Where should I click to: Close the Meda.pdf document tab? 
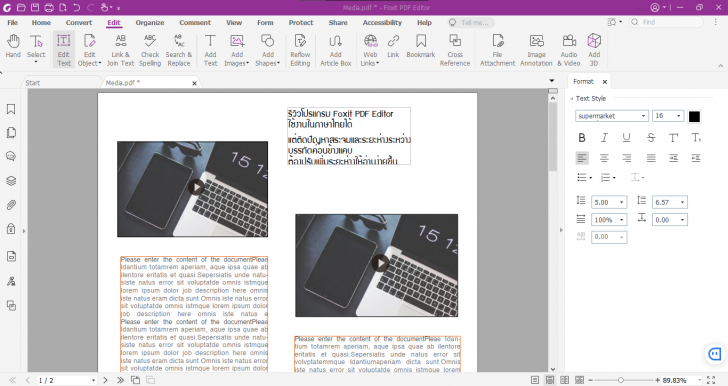195,83
